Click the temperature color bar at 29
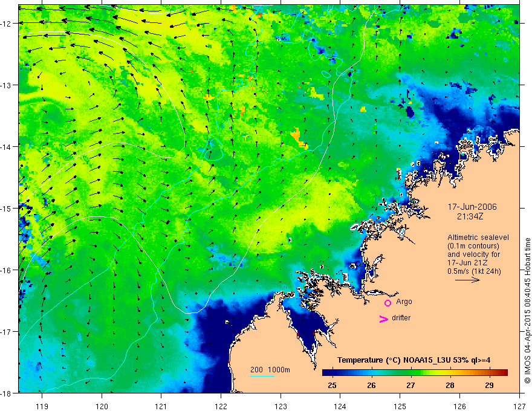 click(489, 373)
